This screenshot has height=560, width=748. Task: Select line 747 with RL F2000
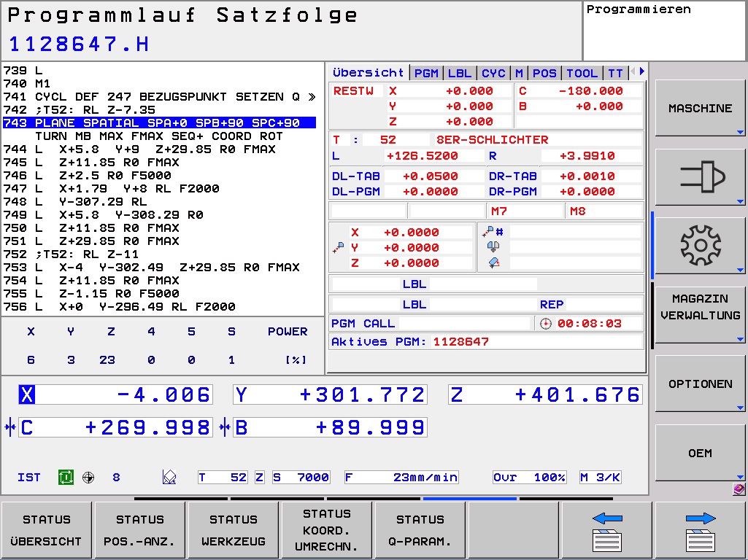[x=111, y=188]
